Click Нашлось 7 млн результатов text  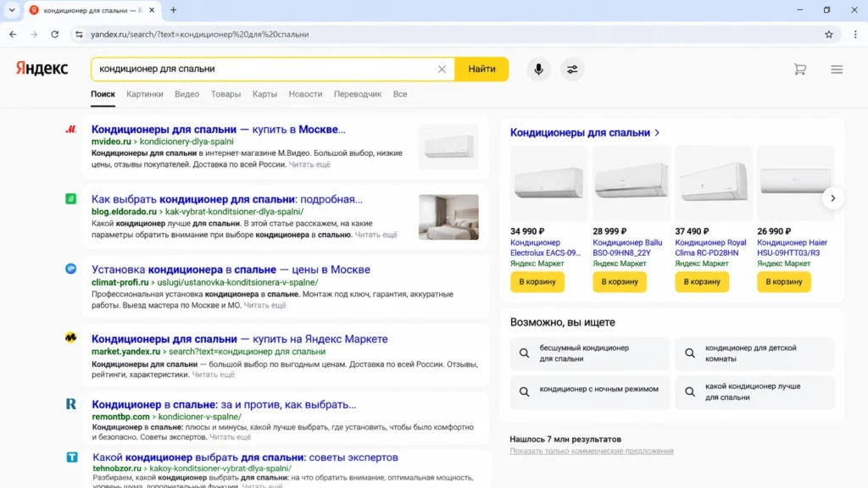[565, 440]
